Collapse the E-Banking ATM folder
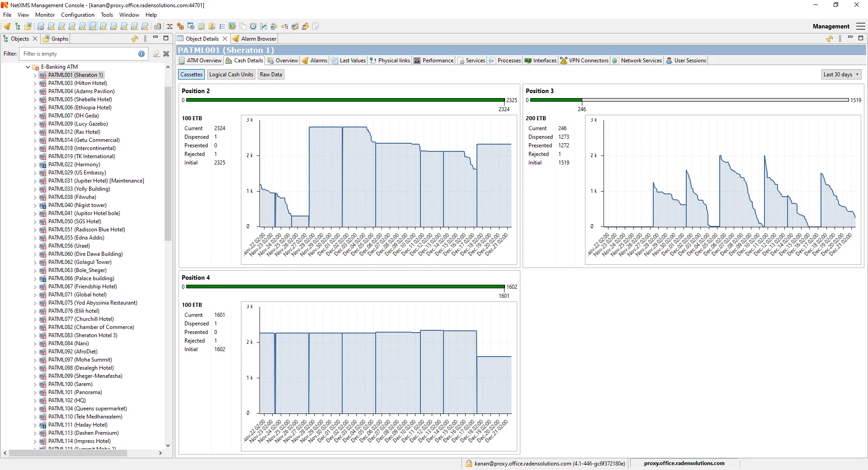868x470 pixels. pyautogui.click(x=28, y=67)
